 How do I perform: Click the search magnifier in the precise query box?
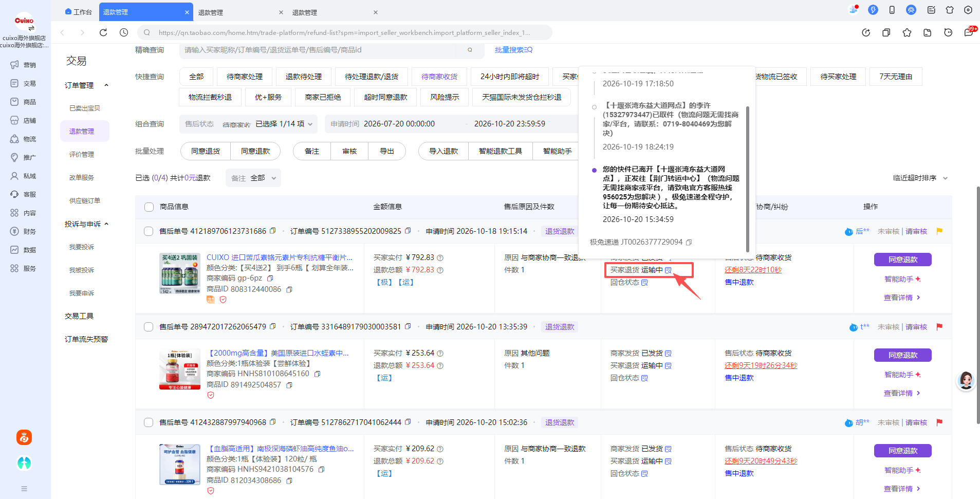pyautogui.click(x=470, y=50)
